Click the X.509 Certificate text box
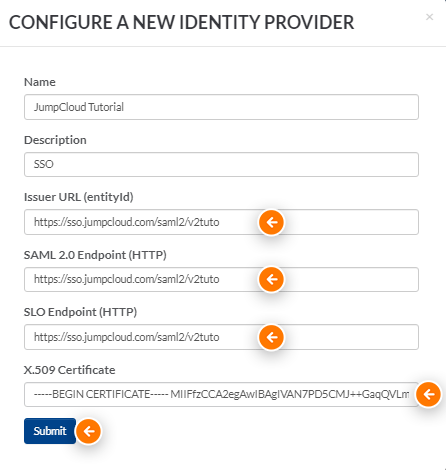The image size is (446, 470). click(x=221, y=394)
